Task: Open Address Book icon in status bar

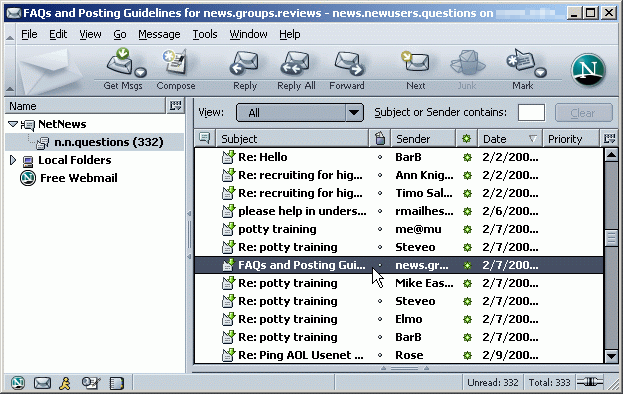Action: (x=116, y=383)
